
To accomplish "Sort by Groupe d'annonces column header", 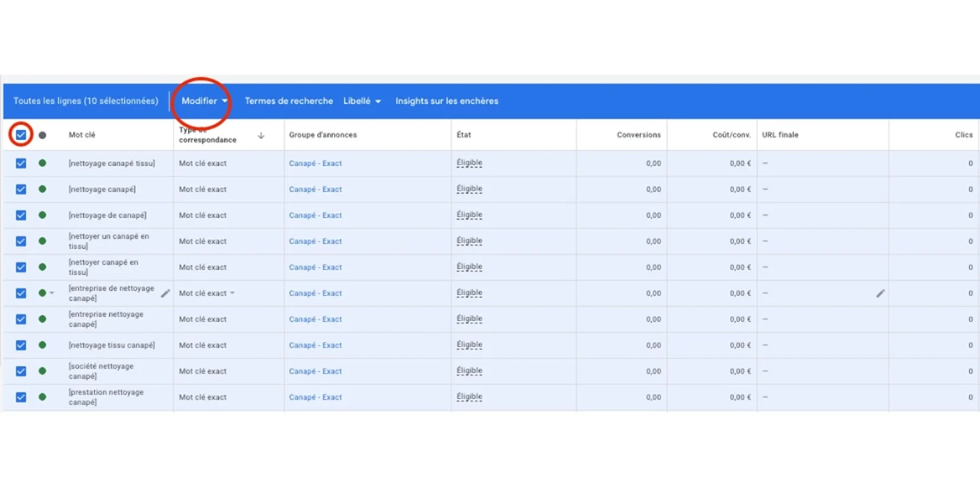I will point(323,135).
